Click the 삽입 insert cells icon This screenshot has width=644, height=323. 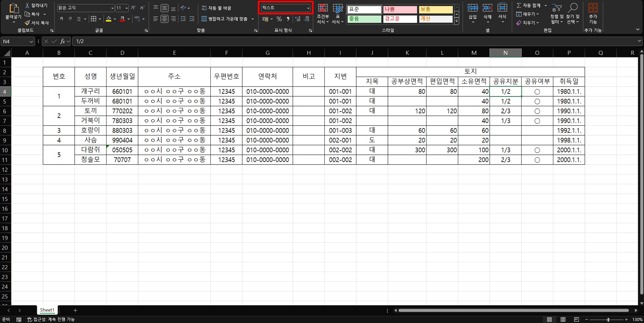(473, 8)
